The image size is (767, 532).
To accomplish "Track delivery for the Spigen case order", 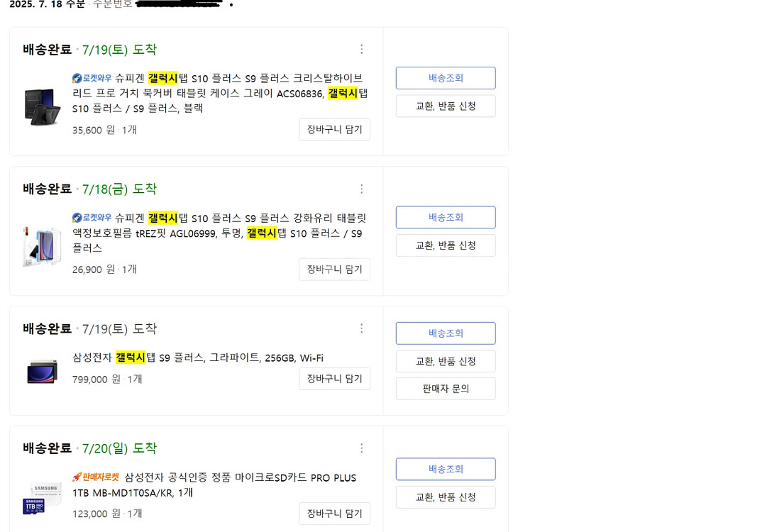I will click(446, 78).
